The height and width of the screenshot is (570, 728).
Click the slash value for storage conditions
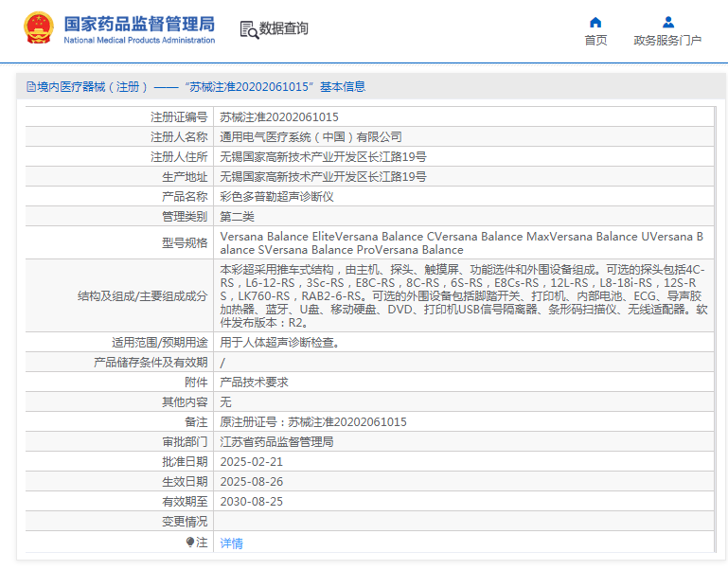click(x=222, y=363)
